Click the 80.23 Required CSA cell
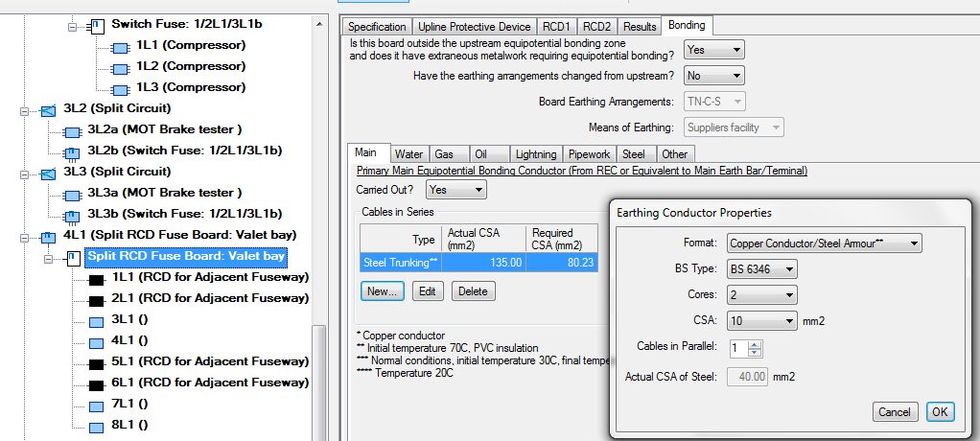980x441 pixels. coord(562,263)
